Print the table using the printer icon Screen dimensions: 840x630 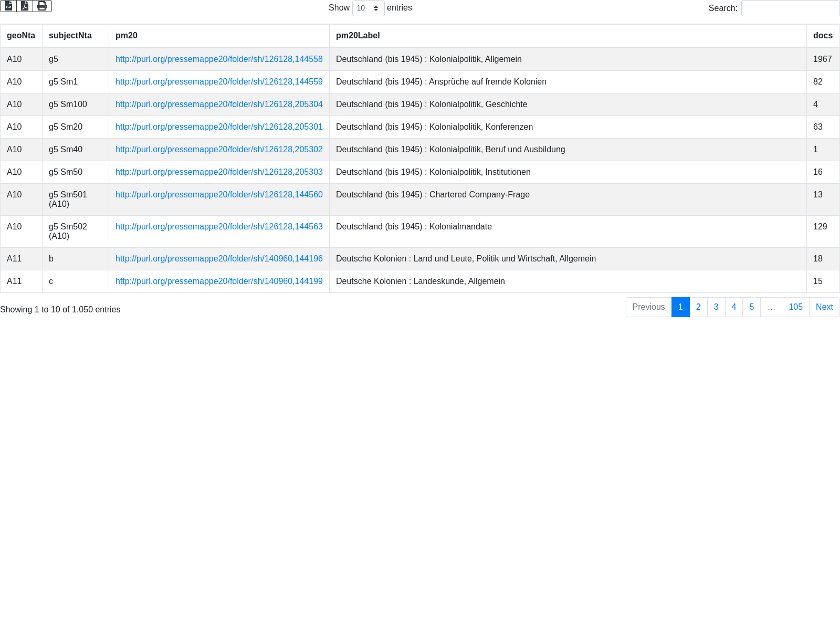[x=42, y=6]
